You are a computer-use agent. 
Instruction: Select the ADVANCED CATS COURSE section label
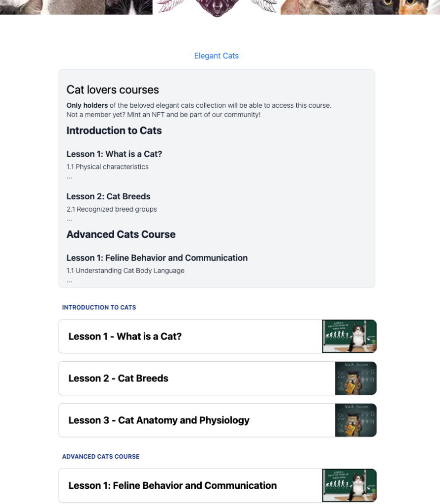100,457
